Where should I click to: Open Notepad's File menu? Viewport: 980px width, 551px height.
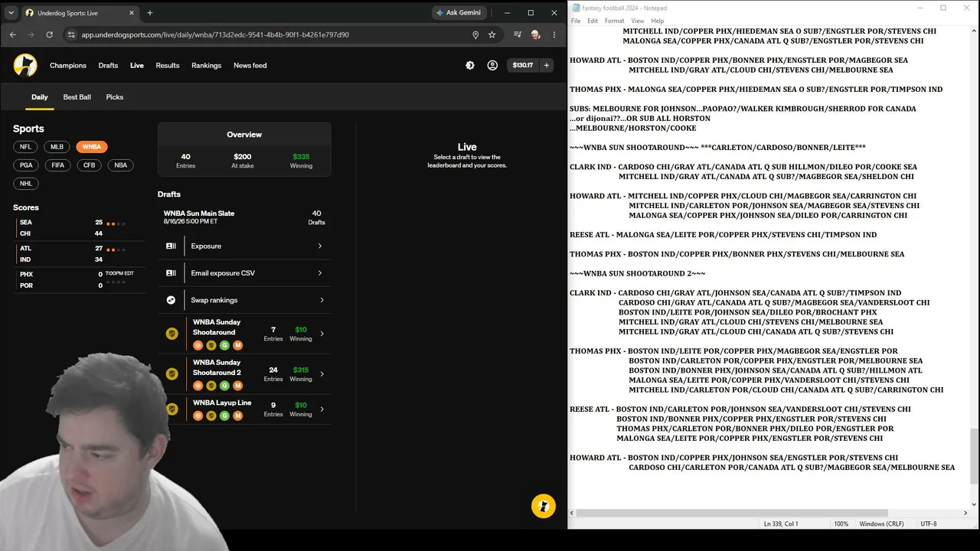tap(576, 21)
